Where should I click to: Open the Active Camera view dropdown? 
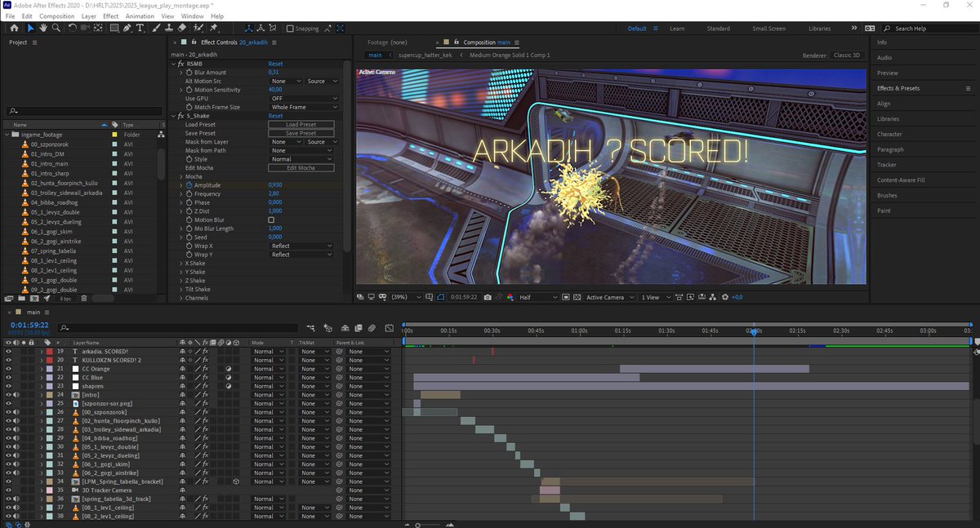tap(609, 297)
